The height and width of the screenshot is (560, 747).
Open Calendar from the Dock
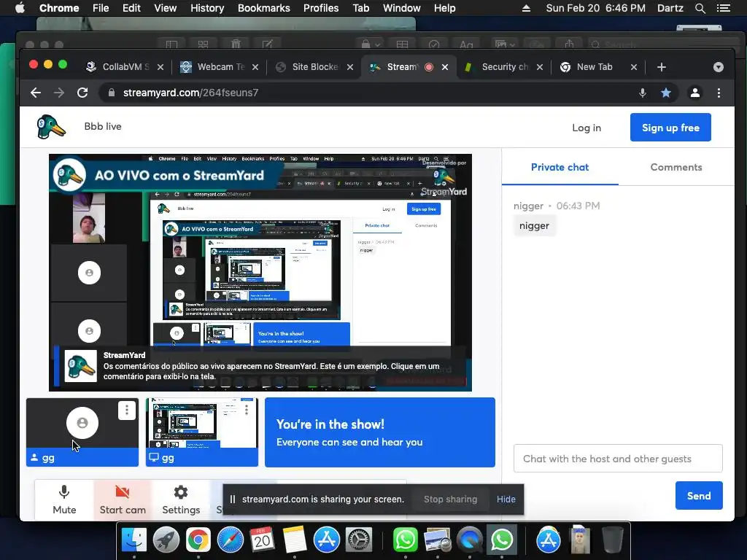(262, 540)
